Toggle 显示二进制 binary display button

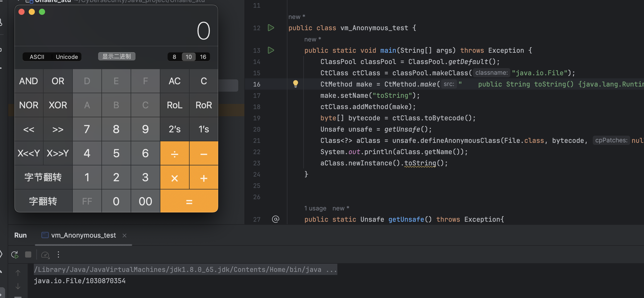click(x=117, y=56)
